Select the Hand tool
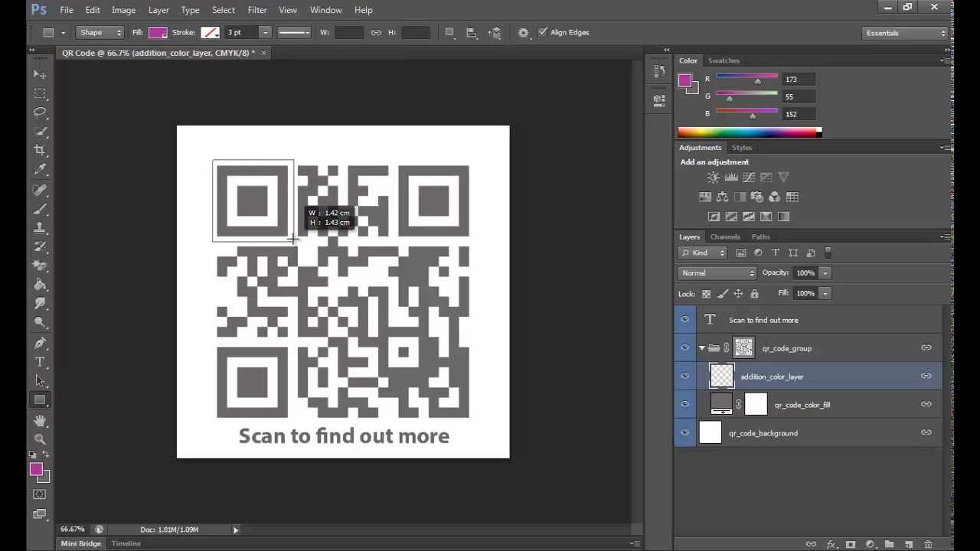Image resolution: width=980 pixels, height=551 pixels. [40, 421]
